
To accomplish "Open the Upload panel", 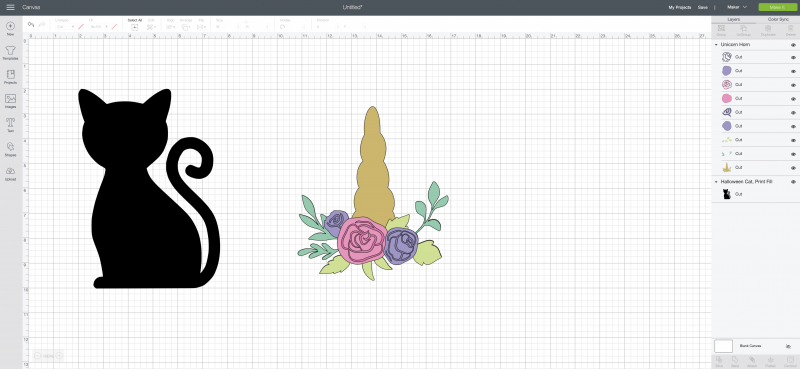I will [10, 173].
